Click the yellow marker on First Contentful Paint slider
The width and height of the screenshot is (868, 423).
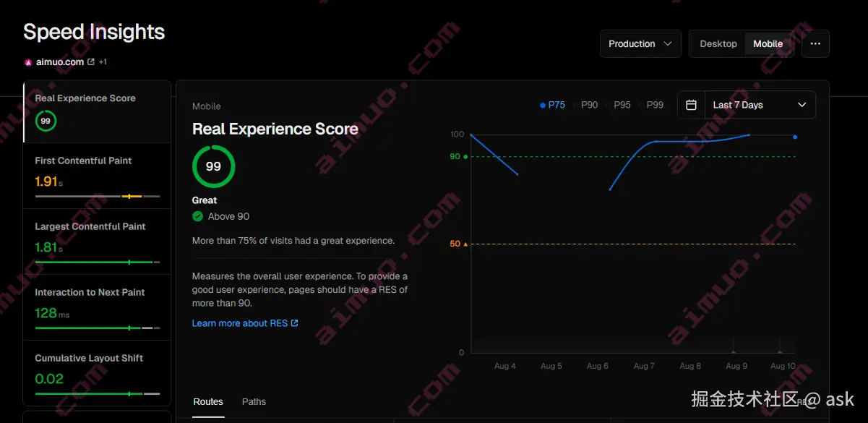coord(129,195)
